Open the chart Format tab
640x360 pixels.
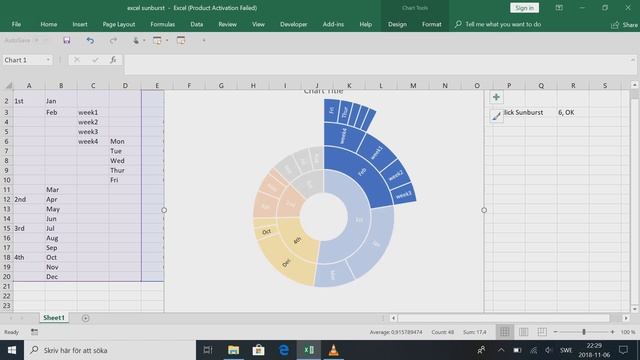[x=431, y=24]
